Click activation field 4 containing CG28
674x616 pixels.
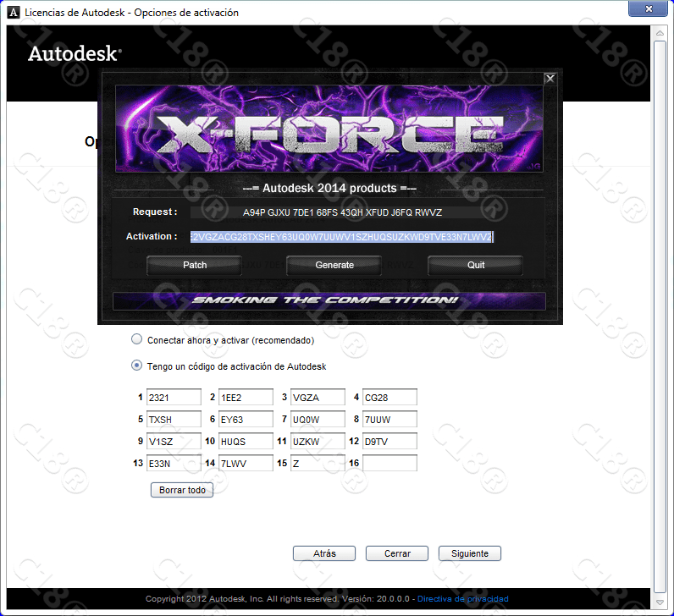click(389, 398)
